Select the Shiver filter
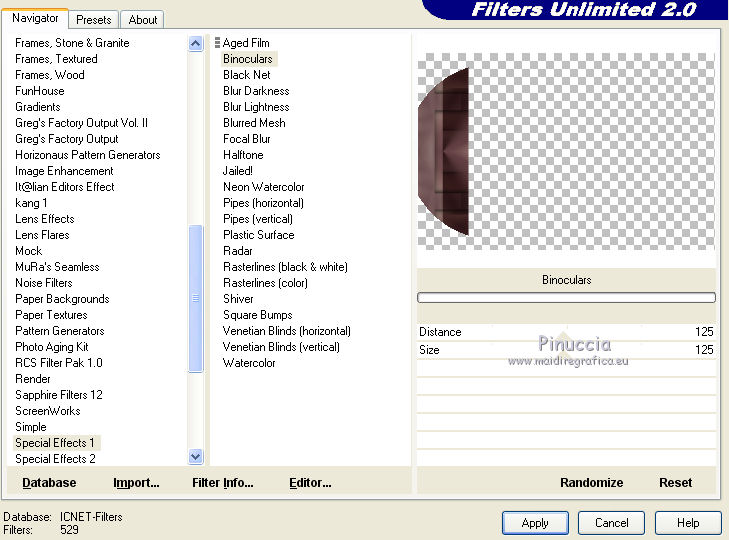Screen dimensions: 729x540 [239, 299]
